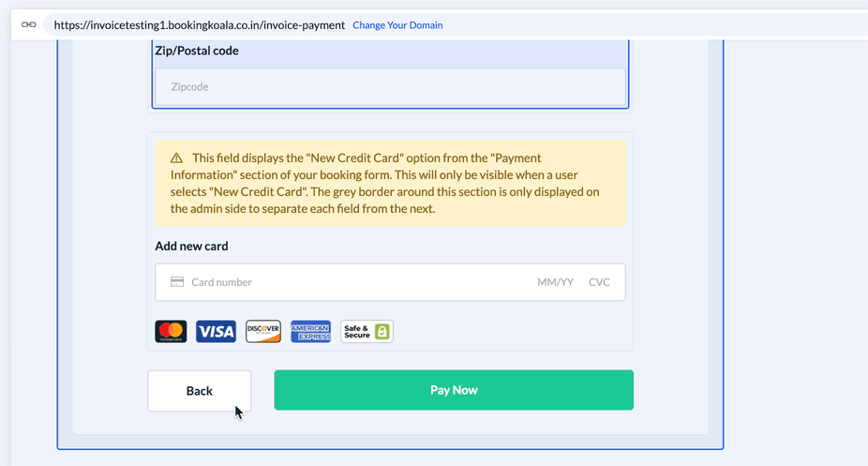Click the CVC field
This screenshot has height=466, width=868.
pos(599,282)
